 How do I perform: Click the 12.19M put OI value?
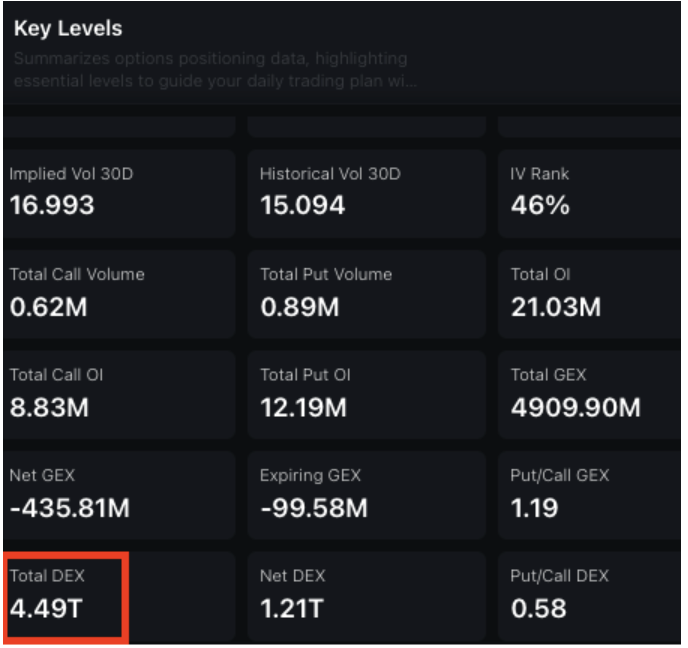coord(304,408)
